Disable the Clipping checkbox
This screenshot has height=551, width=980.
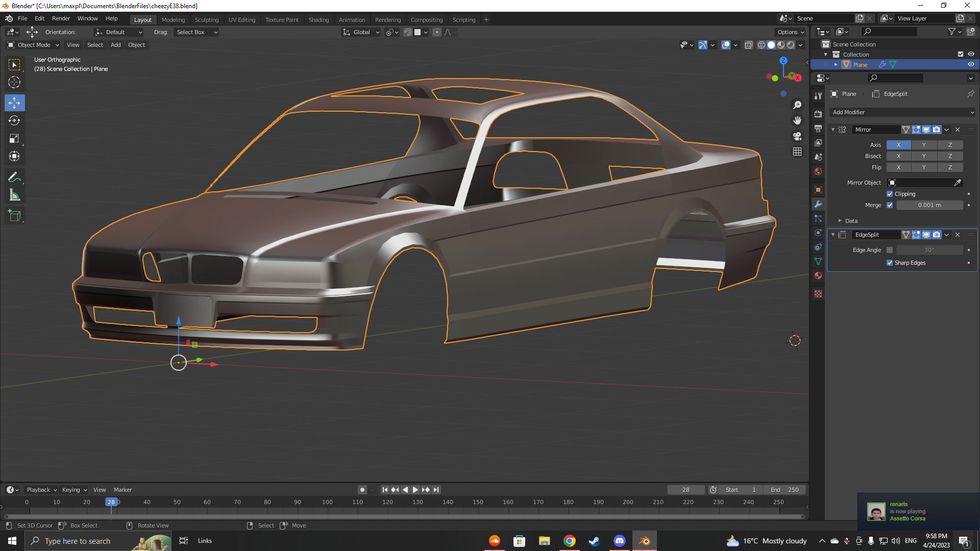pyautogui.click(x=890, y=194)
